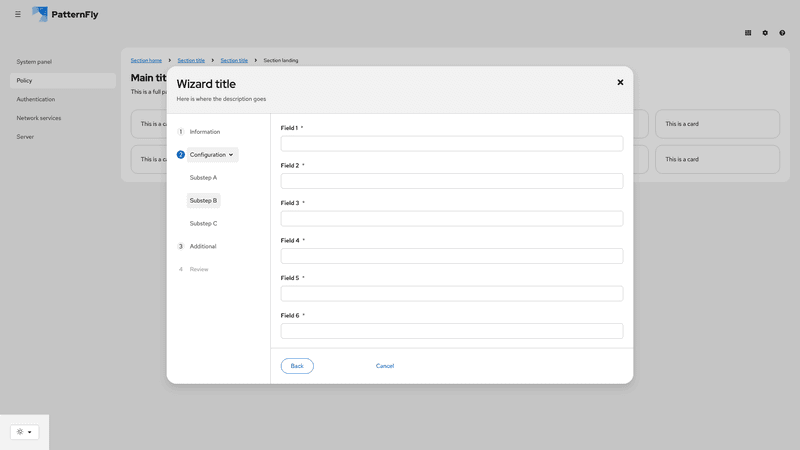Image resolution: width=800 pixels, height=450 pixels.
Task: Click the Section landing breadcrumb text
Action: tap(281, 60)
